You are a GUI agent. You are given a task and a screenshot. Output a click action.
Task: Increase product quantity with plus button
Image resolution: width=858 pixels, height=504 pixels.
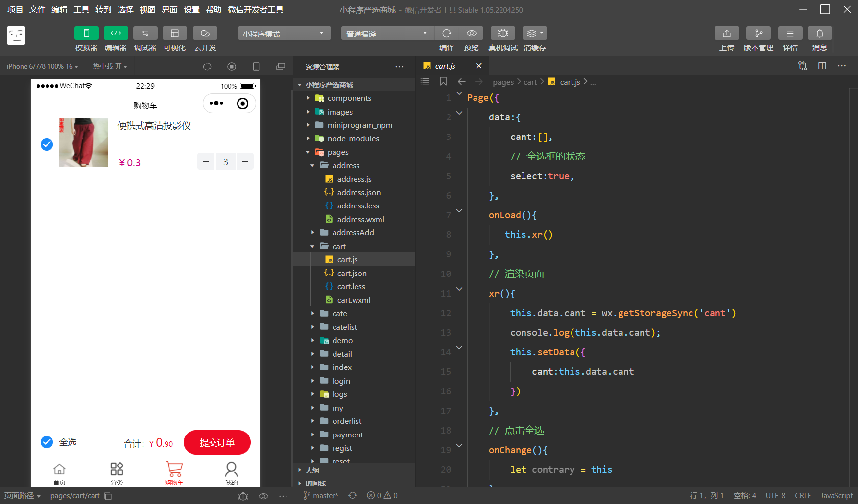click(245, 161)
